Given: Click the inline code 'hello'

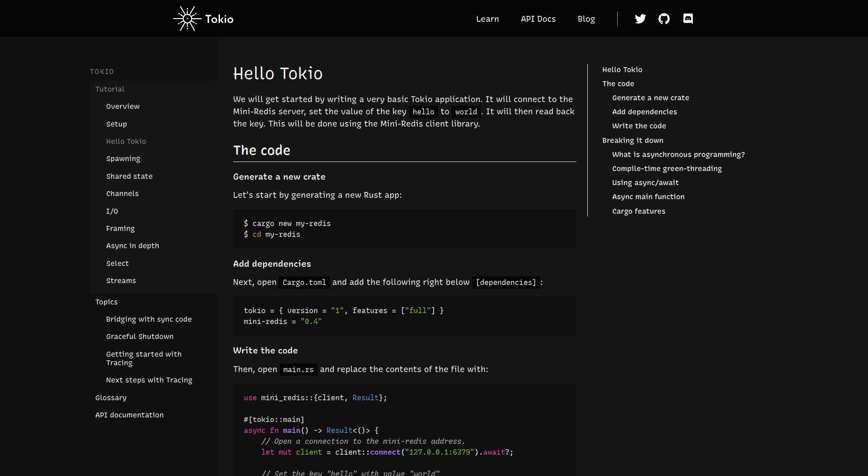Looking at the screenshot, I should point(423,112).
